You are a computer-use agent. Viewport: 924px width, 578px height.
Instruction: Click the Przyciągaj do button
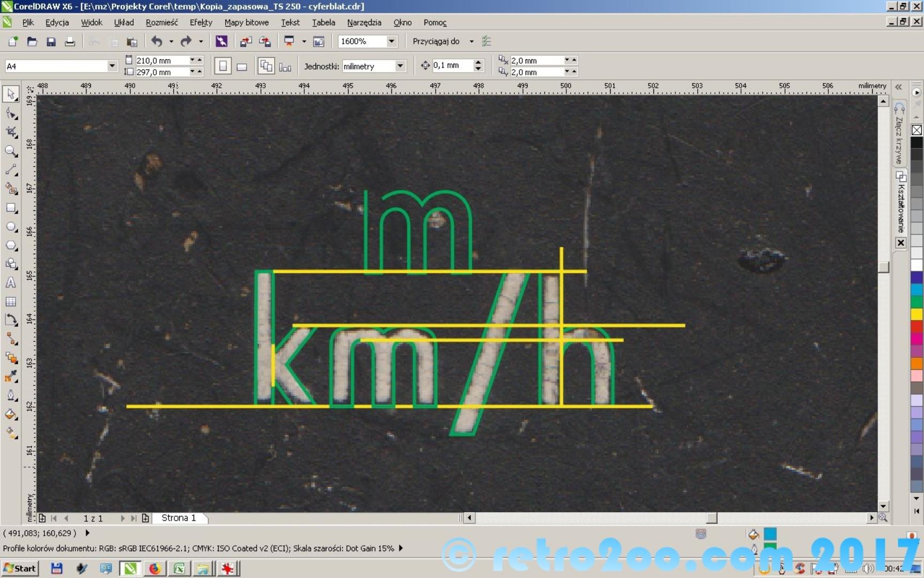436,41
